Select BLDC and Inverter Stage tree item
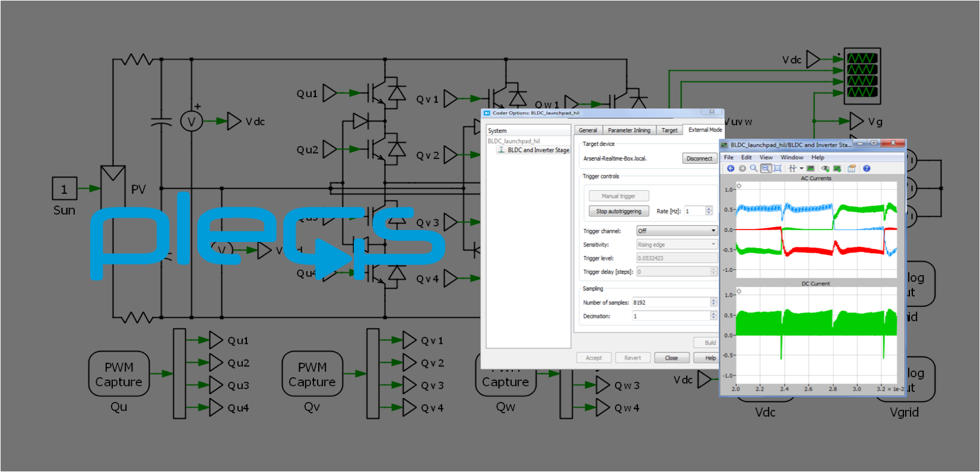Screen dimensions: 980x472 [x=538, y=150]
